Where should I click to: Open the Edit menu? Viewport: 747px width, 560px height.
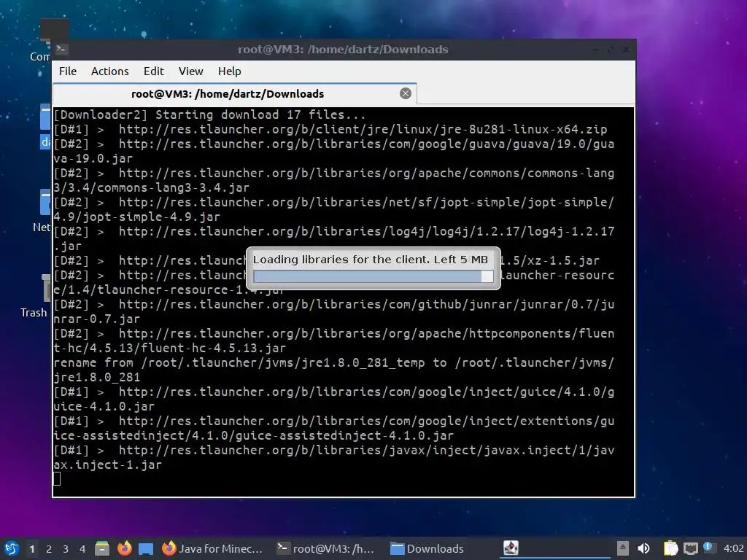[x=153, y=71]
